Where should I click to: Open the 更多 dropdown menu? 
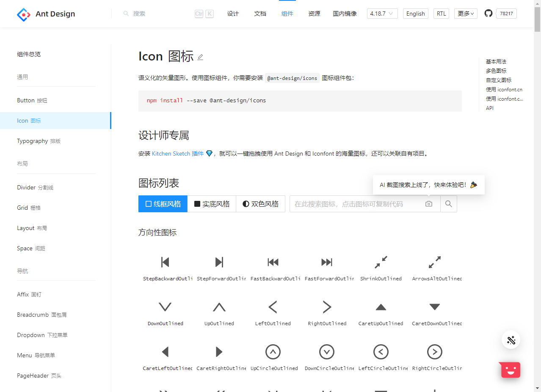point(465,13)
